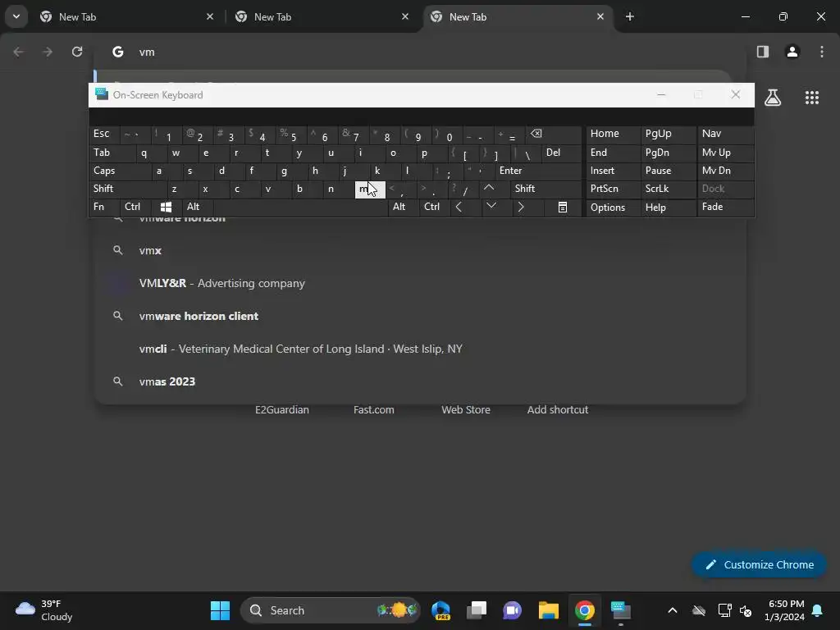The image size is (840, 630).
Task: Click Customize Chrome button
Action: (759, 564)
